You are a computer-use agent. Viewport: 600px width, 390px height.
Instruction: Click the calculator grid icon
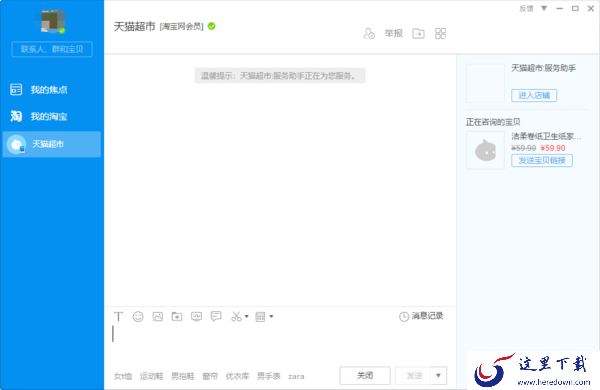pos(260,317)
